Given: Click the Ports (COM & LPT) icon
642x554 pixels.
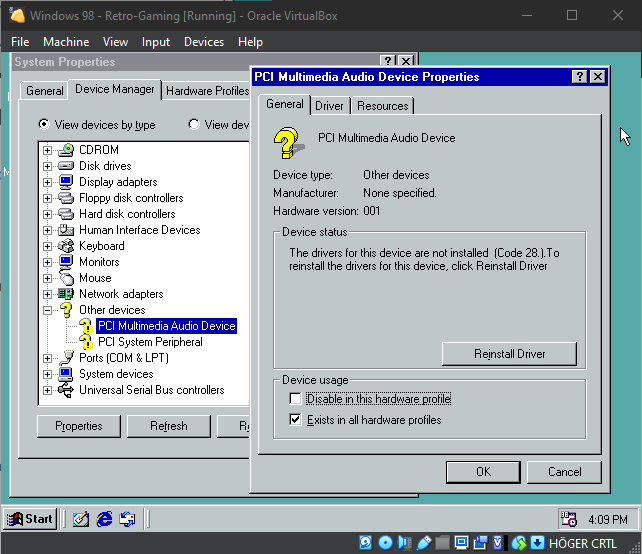Looking at the screenshot, I should pos(66,358).
